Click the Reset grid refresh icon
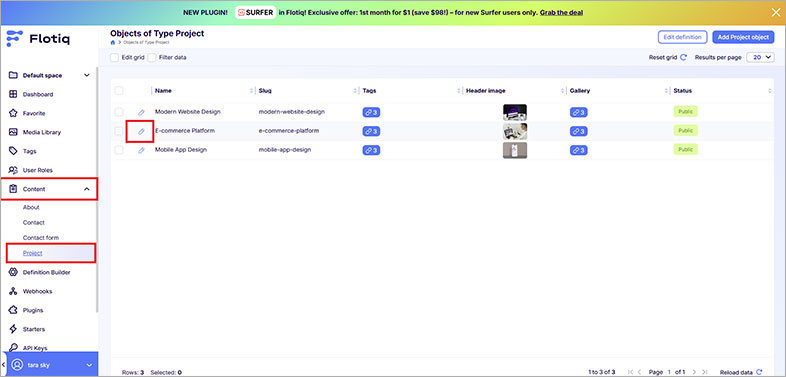Screen dimensions: 786x377 click(683, 58)
